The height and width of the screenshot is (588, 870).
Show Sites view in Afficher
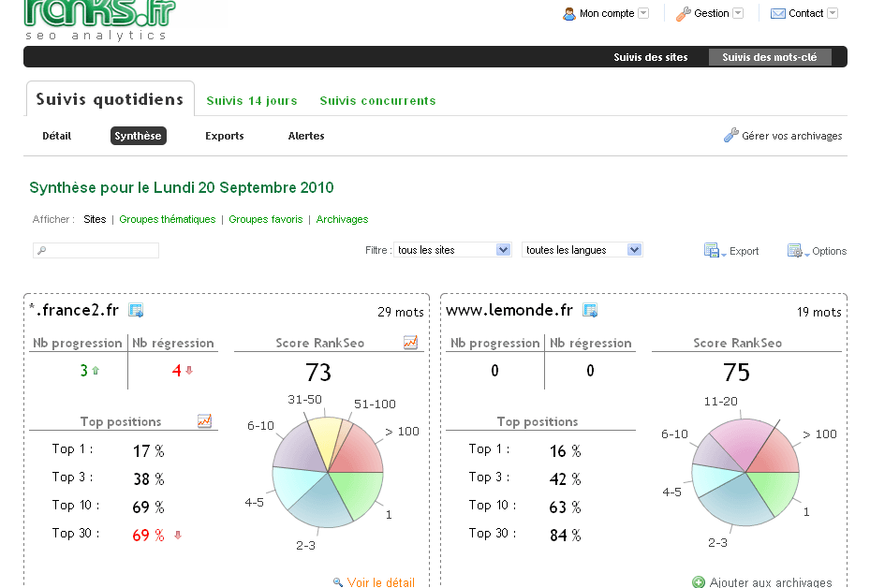click(95, 219)
